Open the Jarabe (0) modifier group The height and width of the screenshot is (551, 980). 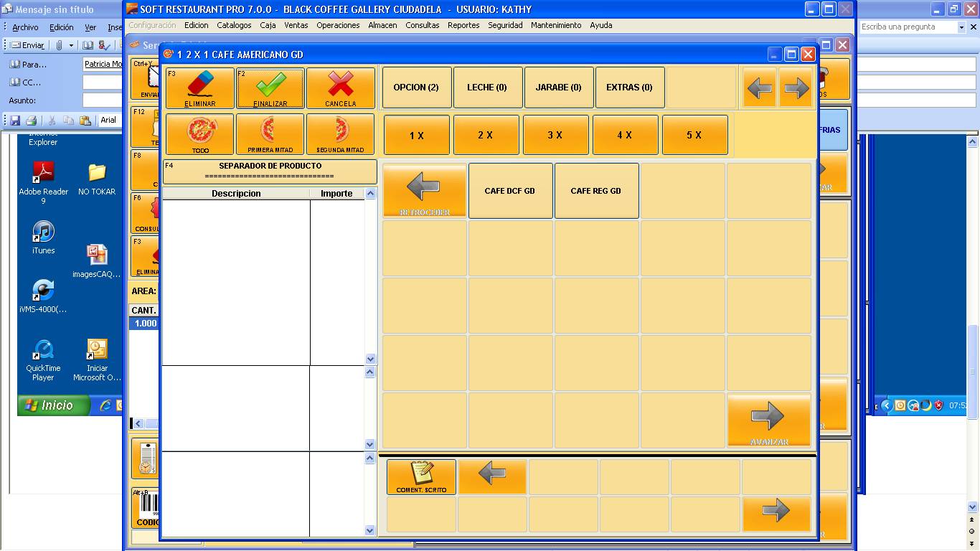pos(558,88)
